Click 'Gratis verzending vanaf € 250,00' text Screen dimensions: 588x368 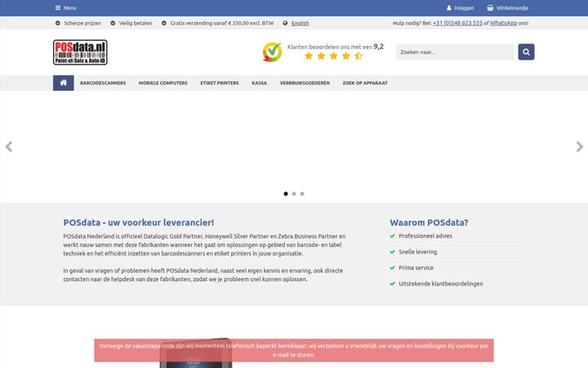point(222,23)
